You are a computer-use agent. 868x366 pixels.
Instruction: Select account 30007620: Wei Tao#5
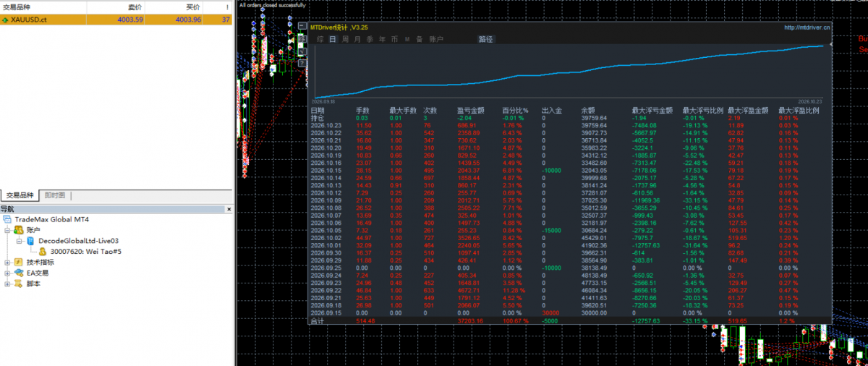point(85,252)
